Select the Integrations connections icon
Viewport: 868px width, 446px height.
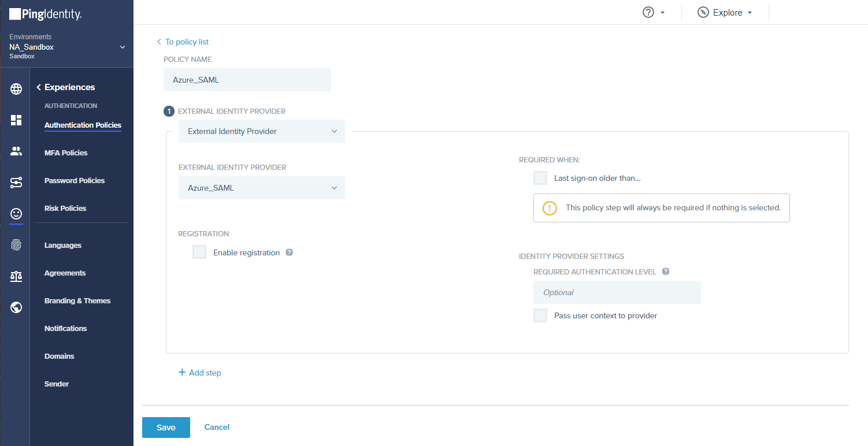[x=16, y=182]
